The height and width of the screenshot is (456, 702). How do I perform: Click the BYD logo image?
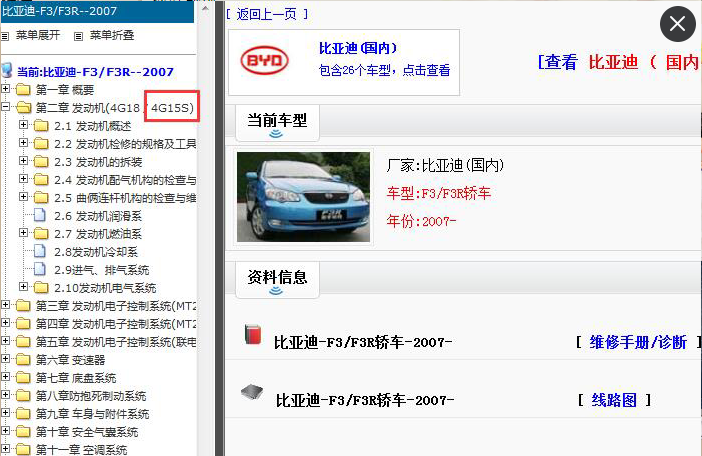(264, 60)
